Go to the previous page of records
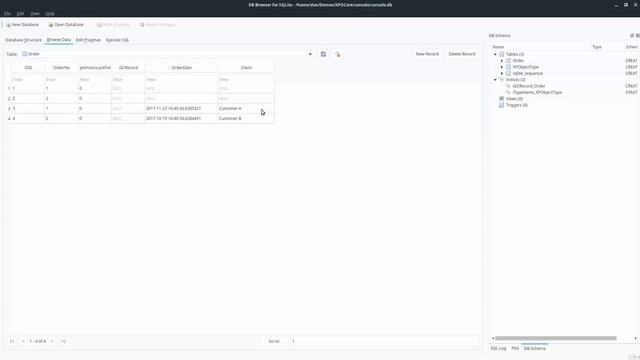640x360 pixels. [23, 341]
